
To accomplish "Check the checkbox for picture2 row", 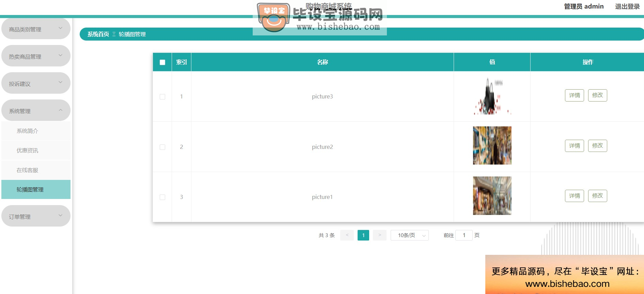I will (162, 147).
